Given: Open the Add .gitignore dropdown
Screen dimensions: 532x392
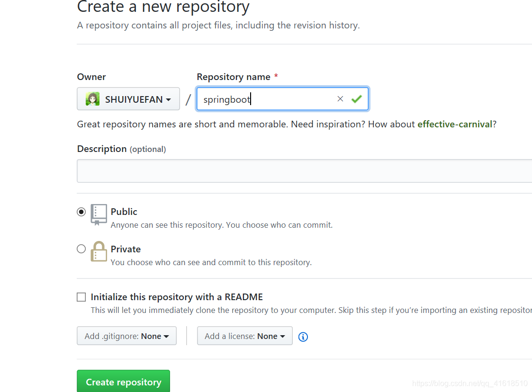Looking at the screenshot, I should (126, 336).
